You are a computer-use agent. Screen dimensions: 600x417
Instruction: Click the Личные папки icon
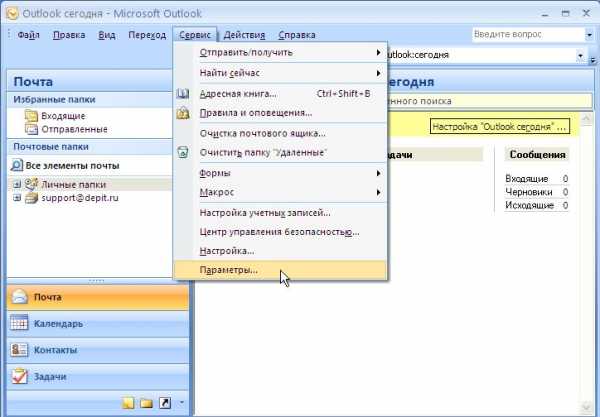pyautogui.click(x=31, y=184)
